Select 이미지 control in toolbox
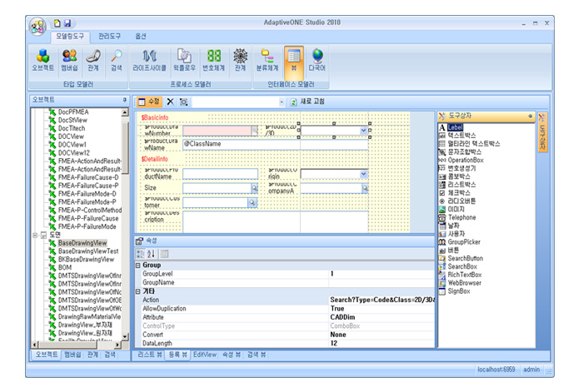The image size is (583, 392). 456,209
